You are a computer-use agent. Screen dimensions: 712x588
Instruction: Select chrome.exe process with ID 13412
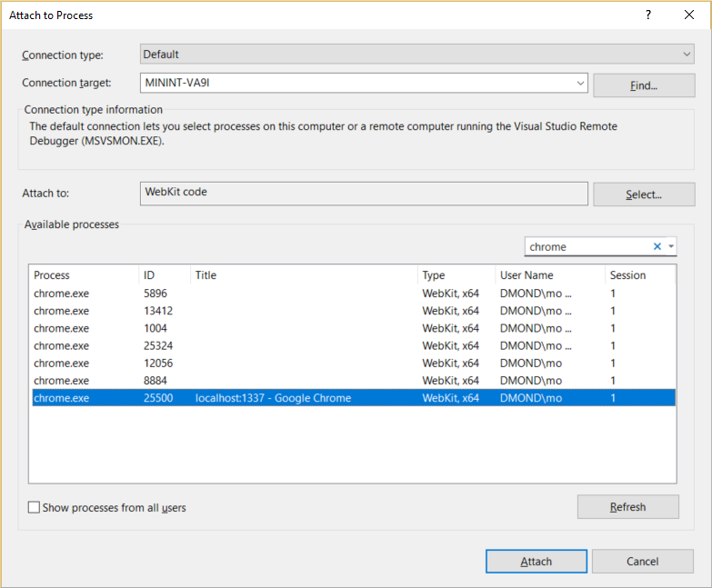click(x=354, y=311)
